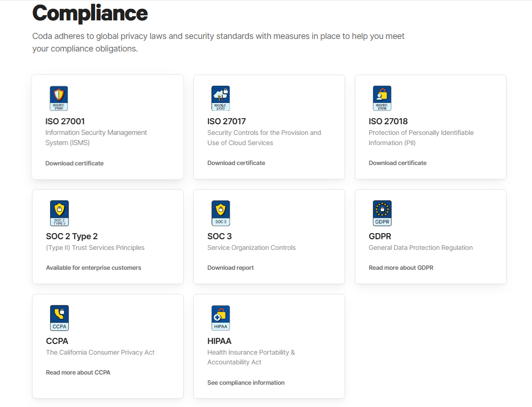Select the GDPR compliance card

(x=430, y=236)
